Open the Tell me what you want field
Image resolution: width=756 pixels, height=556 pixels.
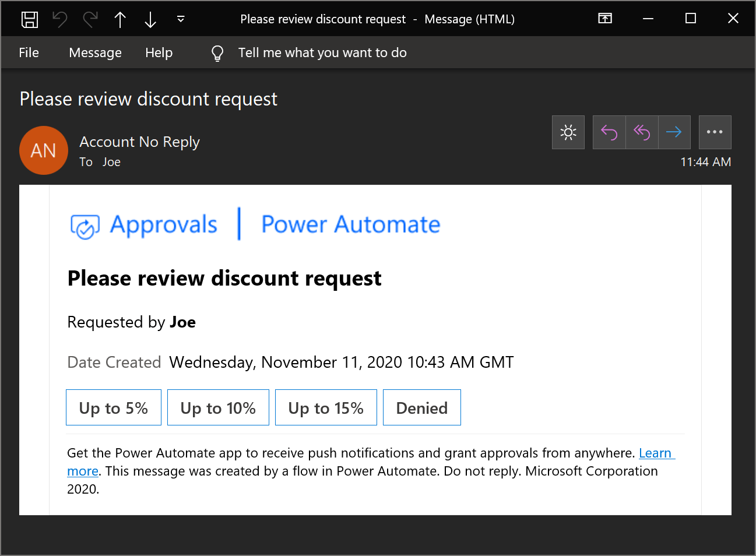click(x=322, y=52)
